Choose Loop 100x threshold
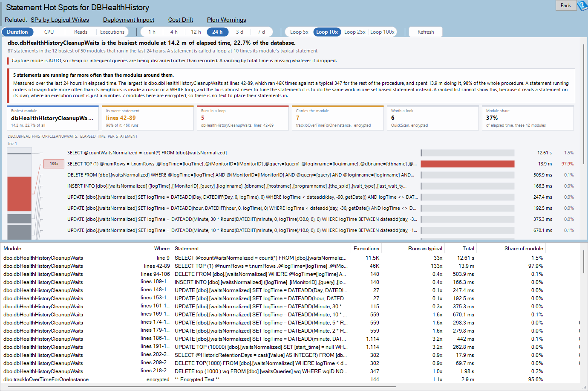This screenshot has width=588, height=391. [x=382, y=32]
